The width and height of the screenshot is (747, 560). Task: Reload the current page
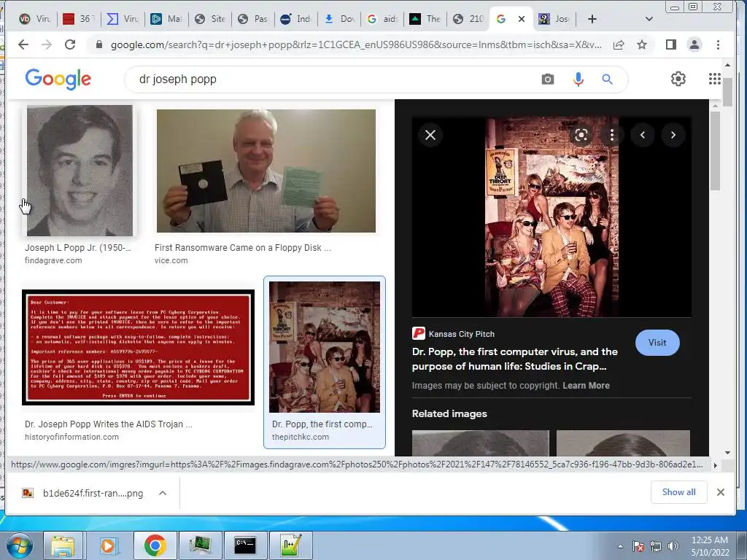point(70,44)
